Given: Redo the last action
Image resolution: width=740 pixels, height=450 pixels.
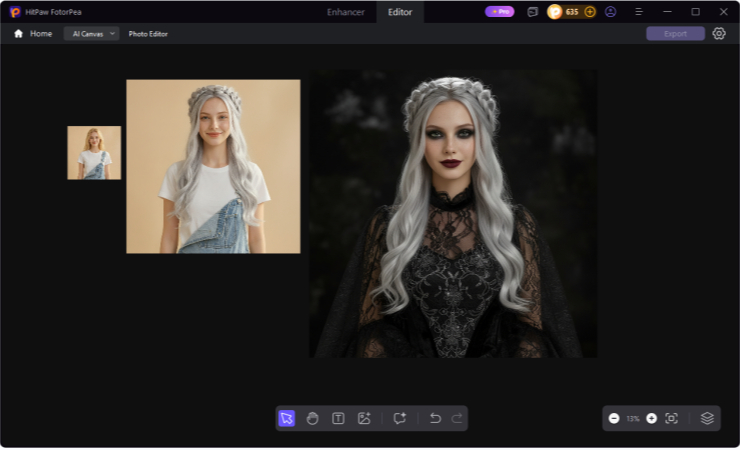Looking at the screenshot, I should click(x=457, y=418).
